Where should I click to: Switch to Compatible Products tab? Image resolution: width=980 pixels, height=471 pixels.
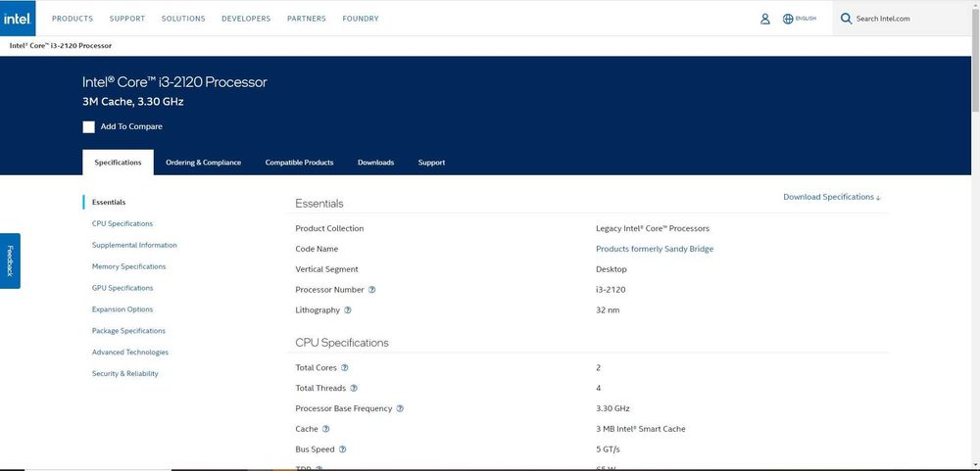pos(299,163)
